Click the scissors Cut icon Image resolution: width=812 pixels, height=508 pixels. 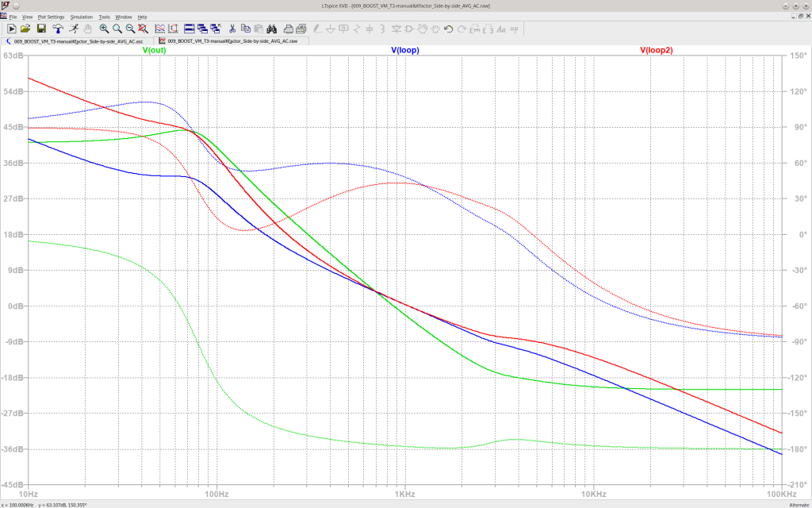pyautogui.click(x=232, y=29)
